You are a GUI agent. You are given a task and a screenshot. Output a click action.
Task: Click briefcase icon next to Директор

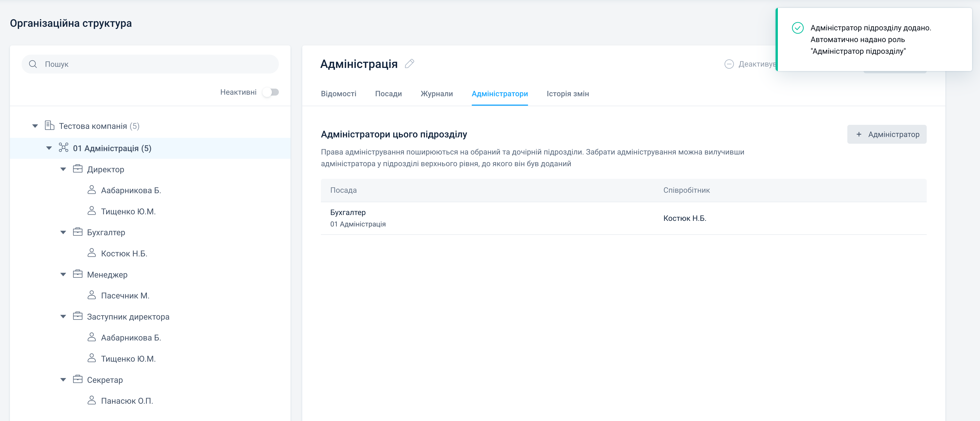78,169
